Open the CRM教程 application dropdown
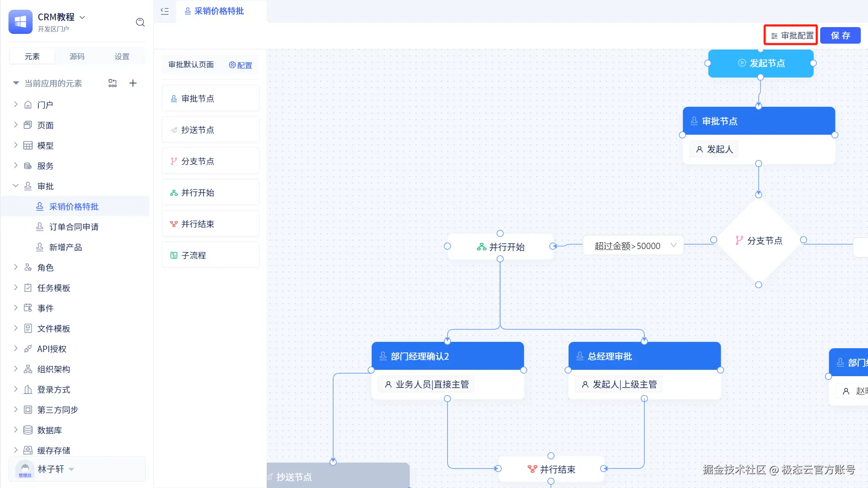The image size is (868, 488). pyautogui.click(x=83, y=17)
